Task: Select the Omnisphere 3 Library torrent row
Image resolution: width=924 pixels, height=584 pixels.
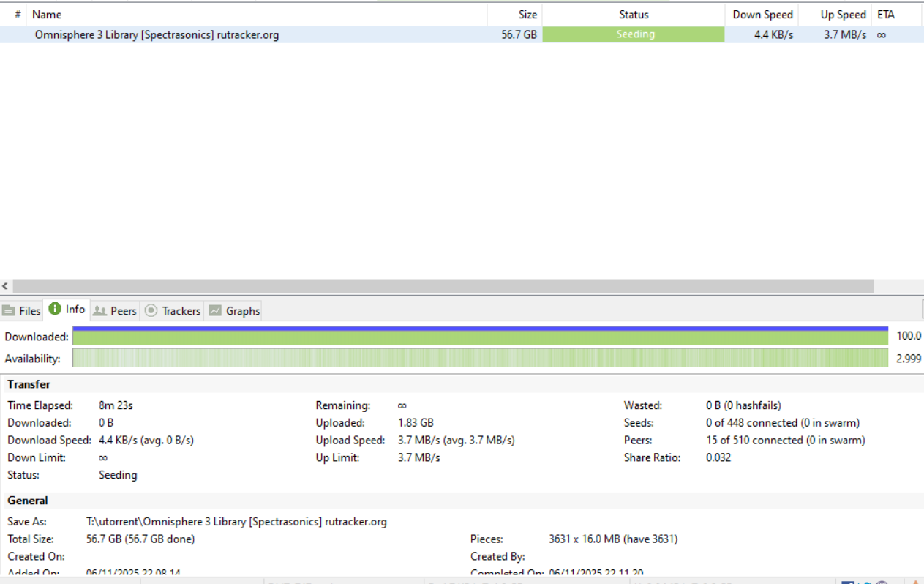Action: pos(157,34)
